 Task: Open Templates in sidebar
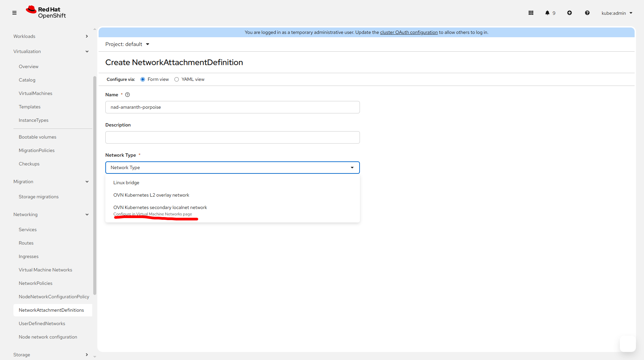point(30,107)
